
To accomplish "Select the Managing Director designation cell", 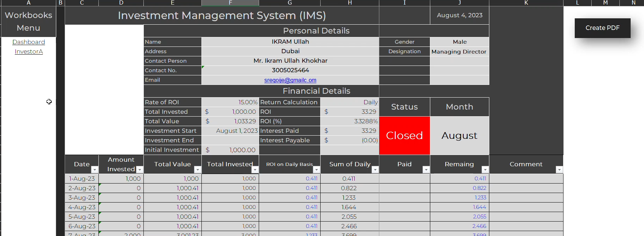I will (x=459, y=51).
